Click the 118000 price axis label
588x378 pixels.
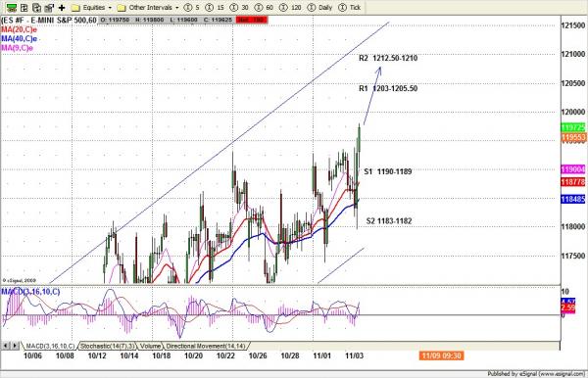(x=573, y=226)
